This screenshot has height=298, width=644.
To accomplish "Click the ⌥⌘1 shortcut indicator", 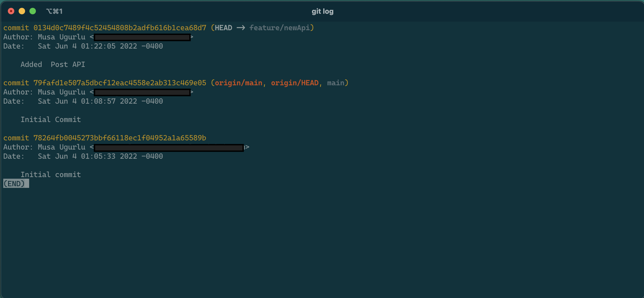I will [54, 11].
